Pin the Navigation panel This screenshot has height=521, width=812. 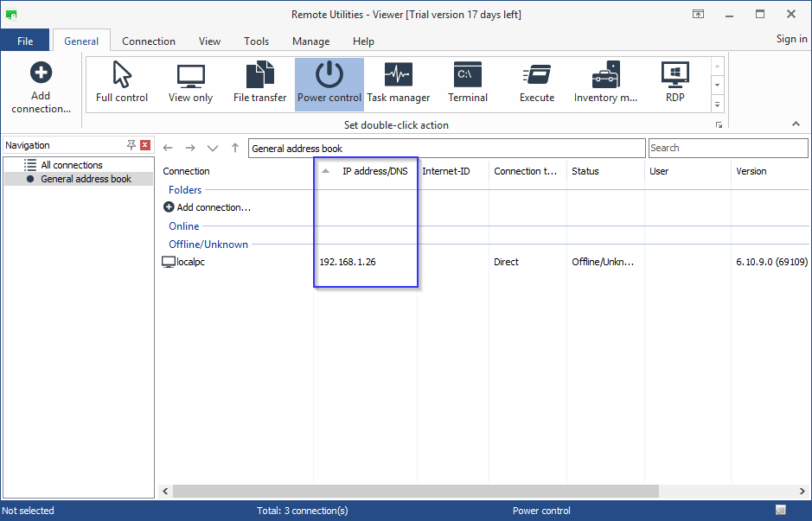131,145
